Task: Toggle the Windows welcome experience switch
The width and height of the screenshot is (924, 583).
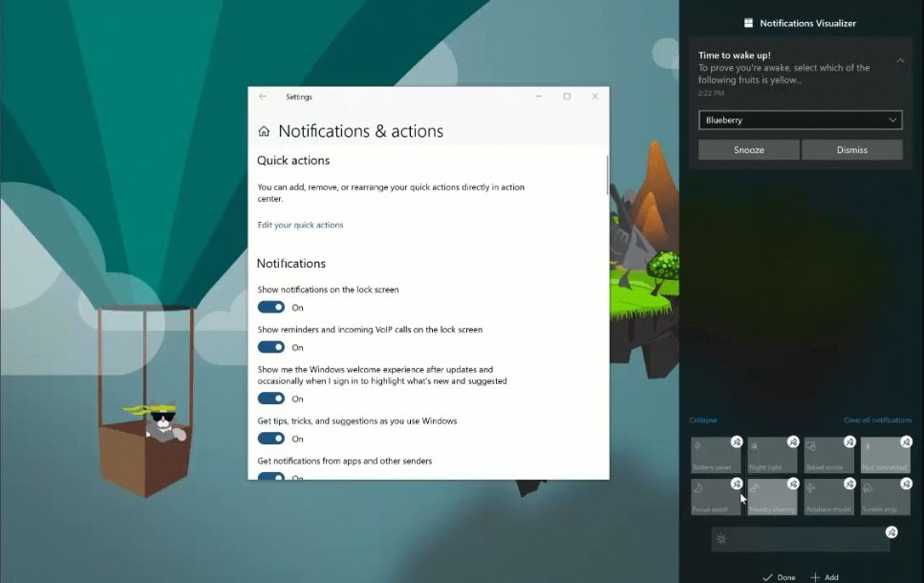Action: pos(271,399)
